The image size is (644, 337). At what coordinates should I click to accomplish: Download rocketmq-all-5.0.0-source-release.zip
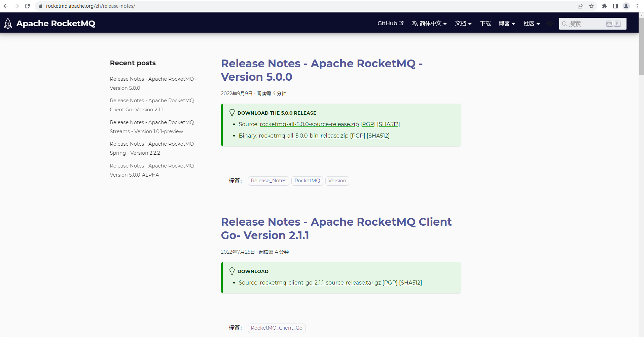[309, 124]
